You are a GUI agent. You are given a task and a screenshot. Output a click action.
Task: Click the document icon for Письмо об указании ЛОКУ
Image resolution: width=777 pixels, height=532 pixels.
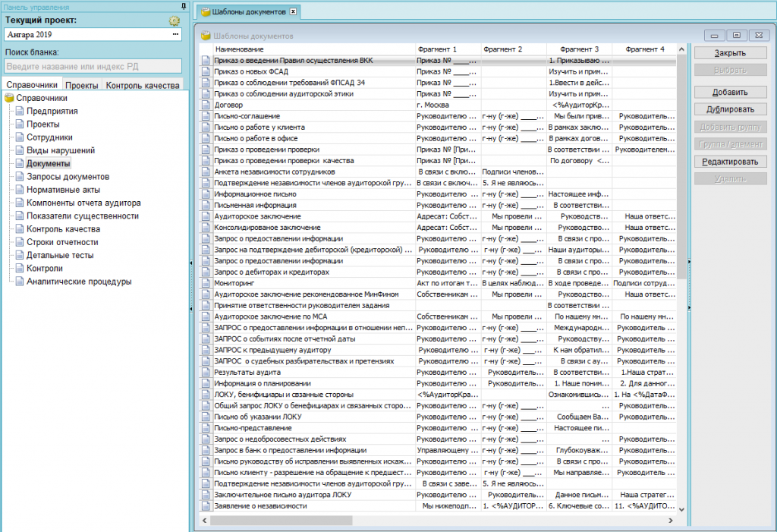pos(206,417)
